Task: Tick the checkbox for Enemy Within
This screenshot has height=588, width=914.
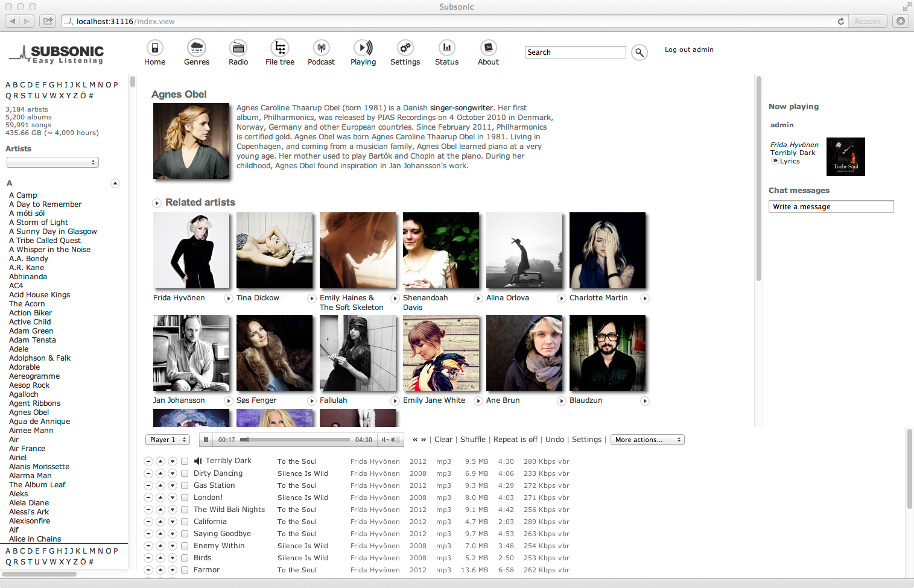Action: coord(185,546)
